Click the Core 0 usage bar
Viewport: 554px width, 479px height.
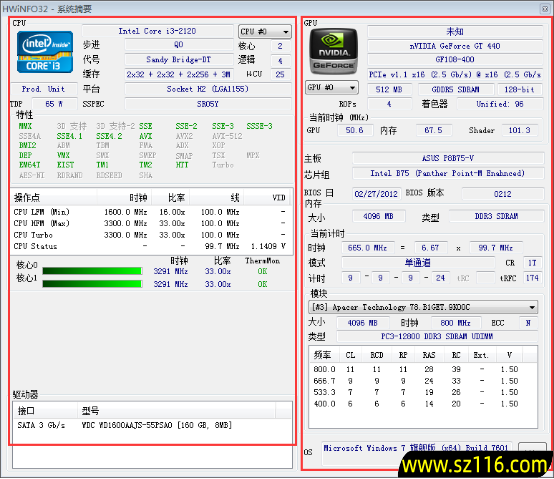pyautogui.click(x=92, y=271)
